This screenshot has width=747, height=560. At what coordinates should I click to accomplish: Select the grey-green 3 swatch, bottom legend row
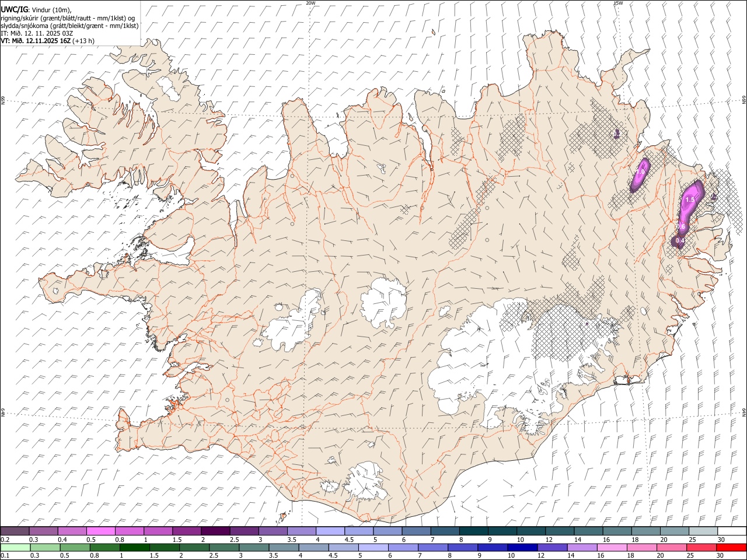254,548
